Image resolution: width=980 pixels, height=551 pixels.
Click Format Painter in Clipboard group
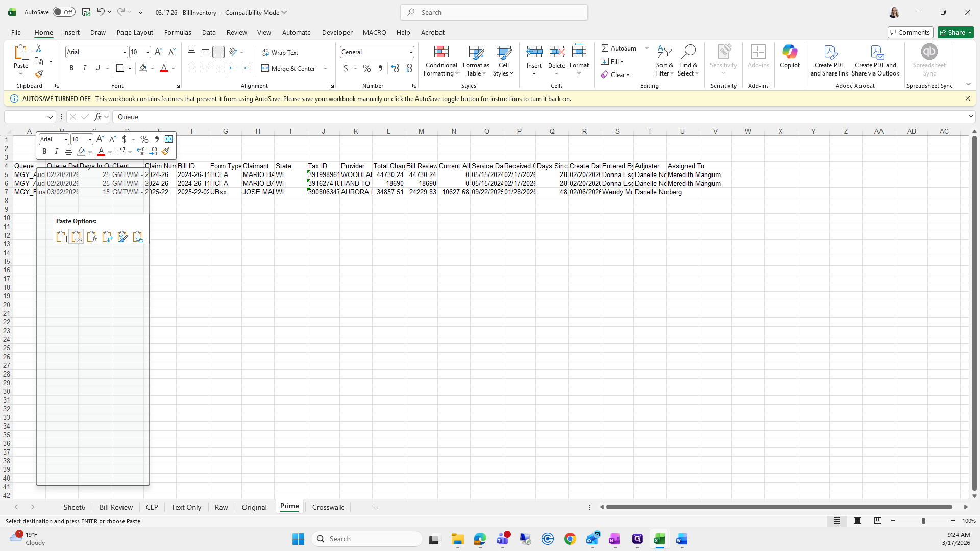tap(39, 74)
